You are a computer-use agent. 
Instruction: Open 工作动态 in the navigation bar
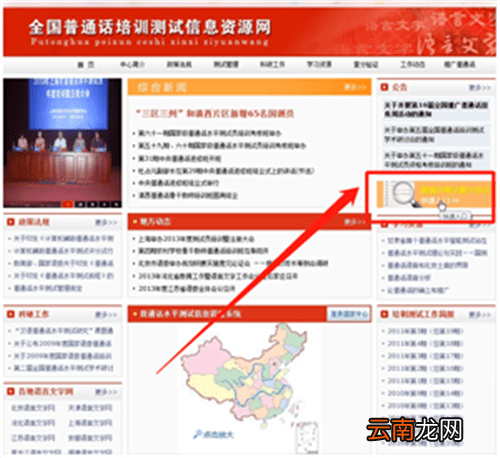[x=412, y=64]
